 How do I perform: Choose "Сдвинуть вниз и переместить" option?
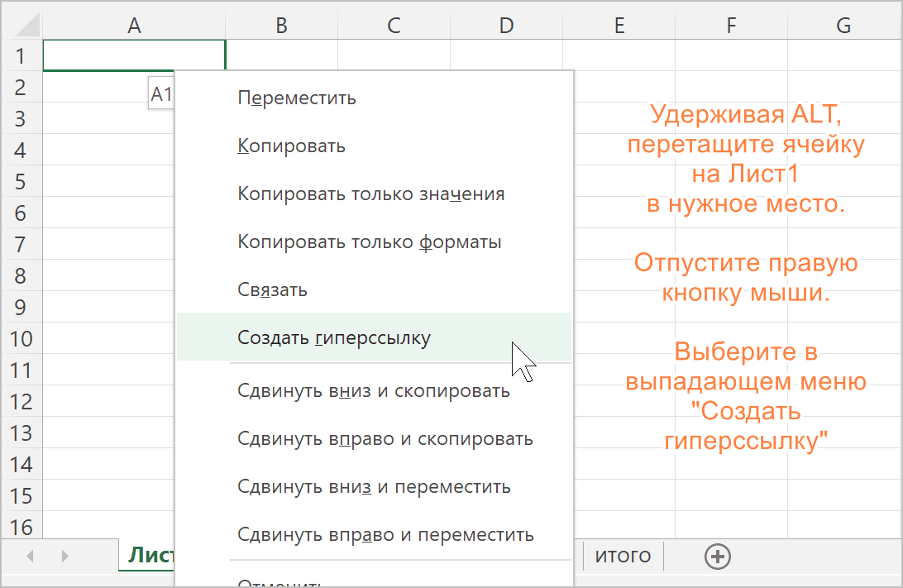click(374, 486)
